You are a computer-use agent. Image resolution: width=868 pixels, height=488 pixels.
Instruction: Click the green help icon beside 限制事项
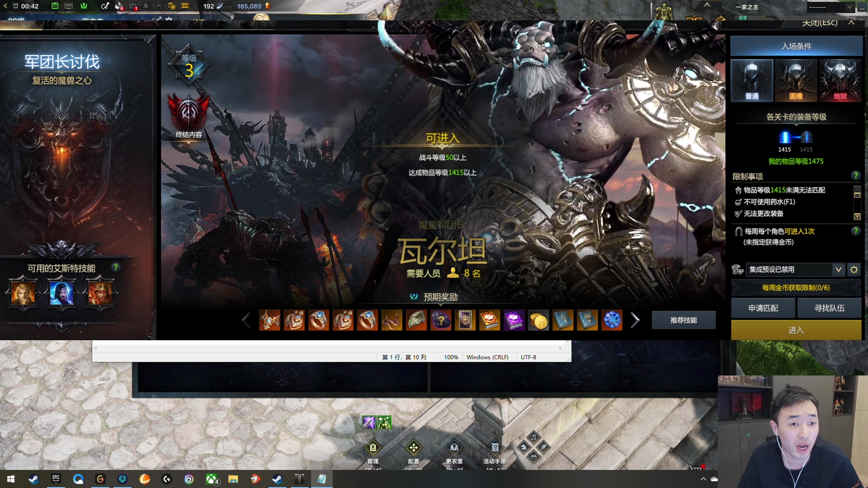[x=855, y=175]
